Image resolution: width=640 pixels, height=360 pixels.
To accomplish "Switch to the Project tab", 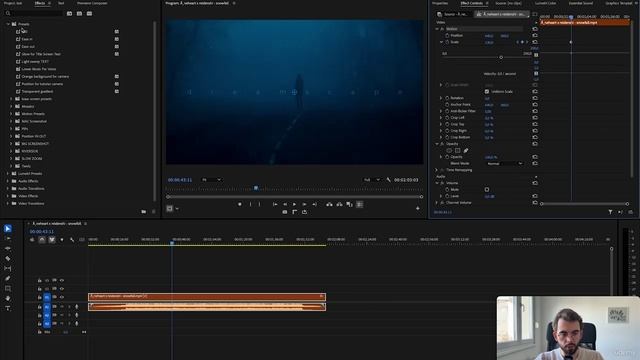I will tap(13, 3).
